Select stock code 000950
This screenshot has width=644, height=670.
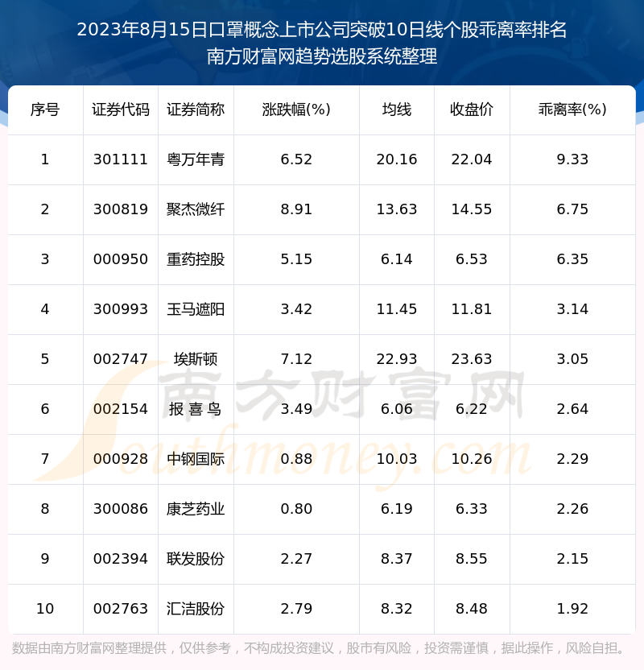coord(121,259)
